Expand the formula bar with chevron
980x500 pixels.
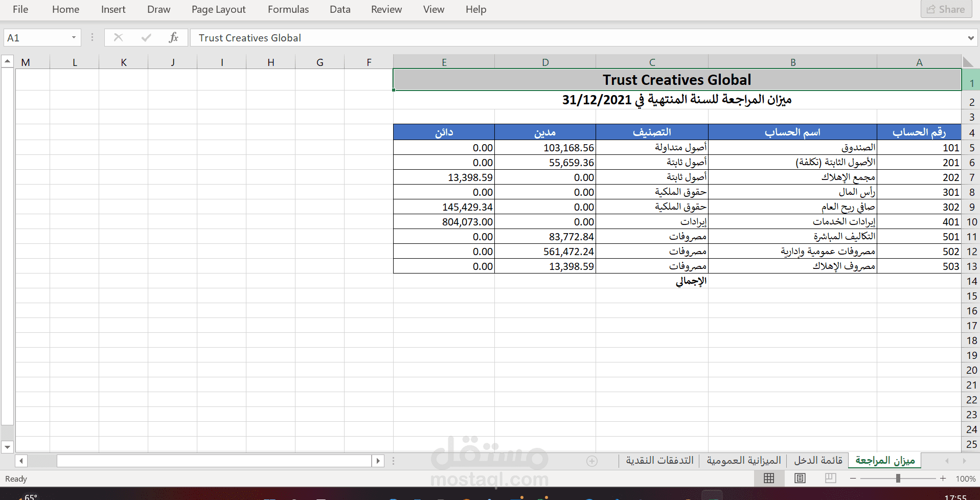[970, 38]
